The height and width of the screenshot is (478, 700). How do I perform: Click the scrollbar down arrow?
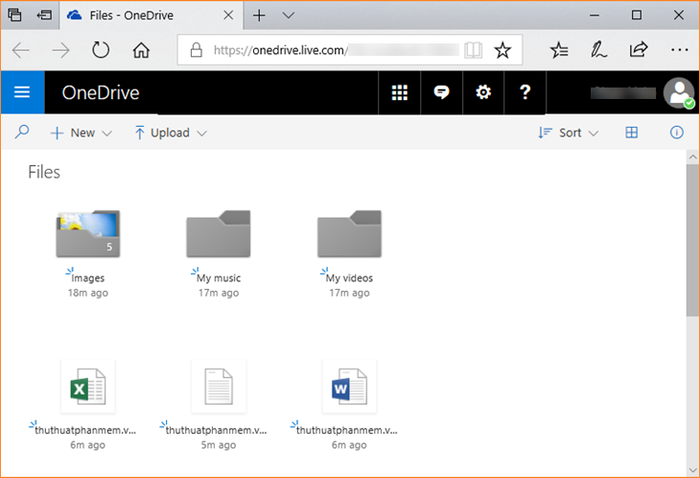(x=692, y=470)
